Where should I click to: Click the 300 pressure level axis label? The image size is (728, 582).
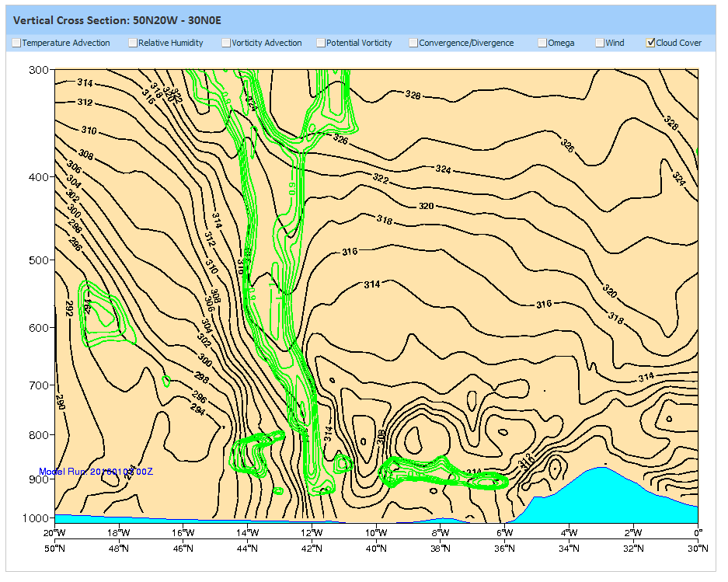pos(40,70)
